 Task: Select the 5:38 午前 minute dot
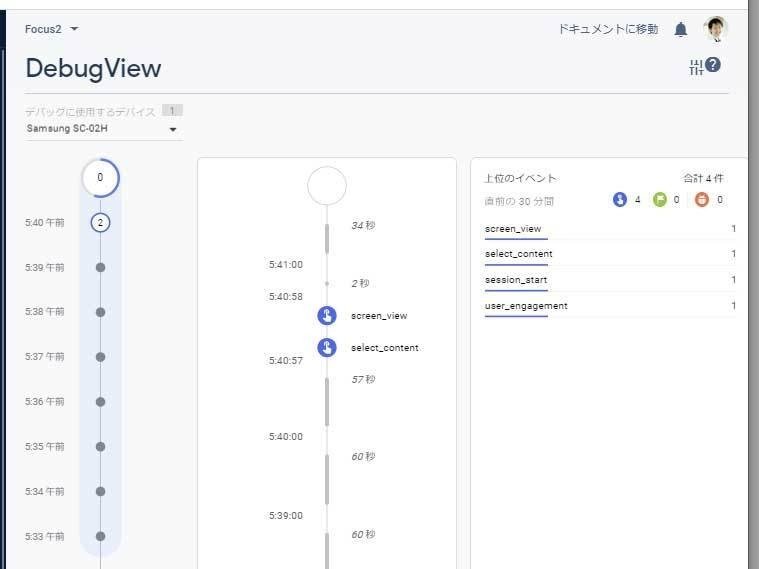click(x=100, y=312)
